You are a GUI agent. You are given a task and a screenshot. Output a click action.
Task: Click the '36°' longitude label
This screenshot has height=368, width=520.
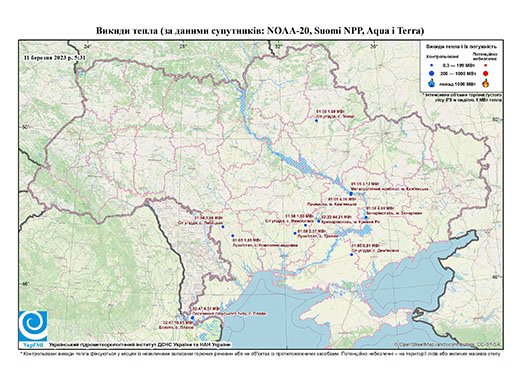(373, 47)
